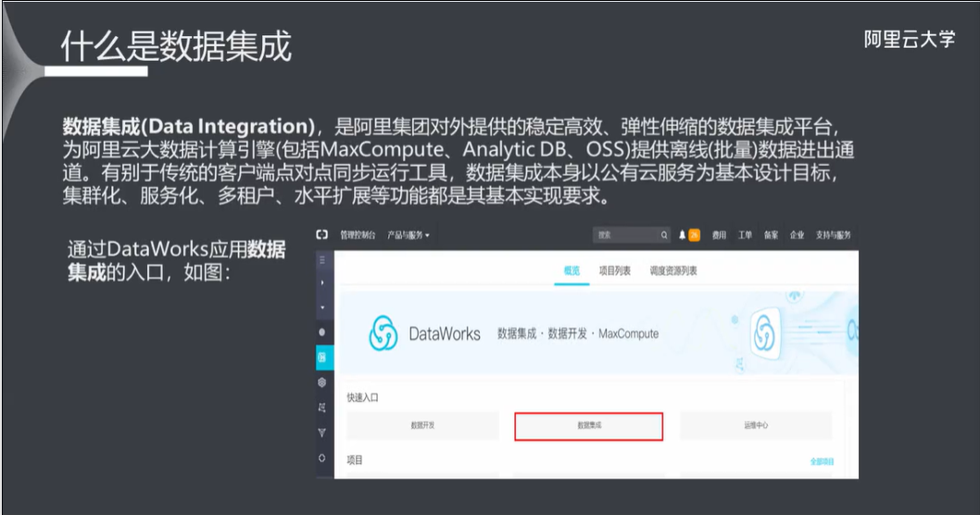
Task: Click the orange 26 notification badge
Action: point(694,235)
